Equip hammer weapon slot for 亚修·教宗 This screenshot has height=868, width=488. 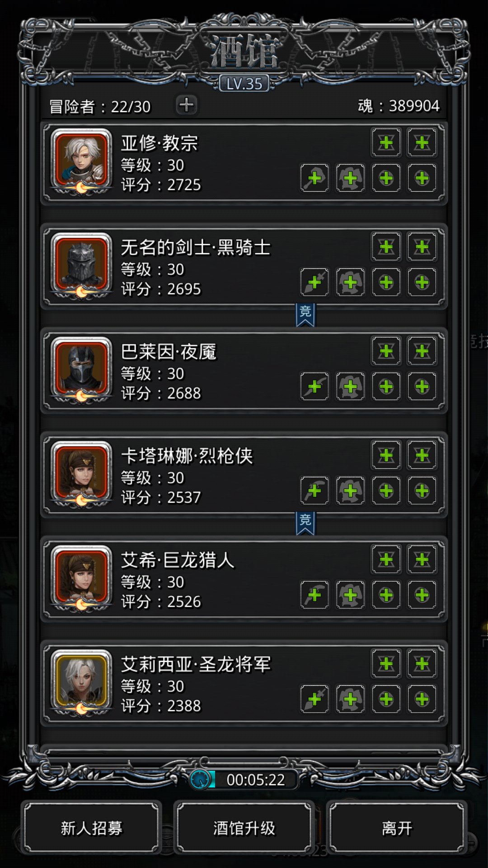[x=314, y=178]
